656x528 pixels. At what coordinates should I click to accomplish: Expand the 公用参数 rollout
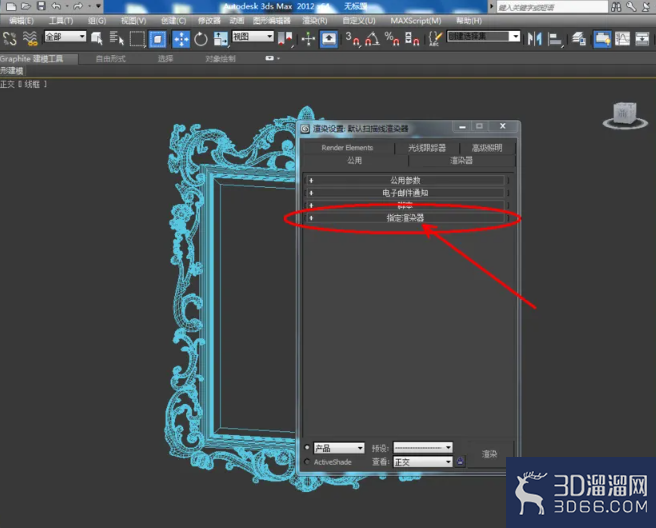pos(405,180)
